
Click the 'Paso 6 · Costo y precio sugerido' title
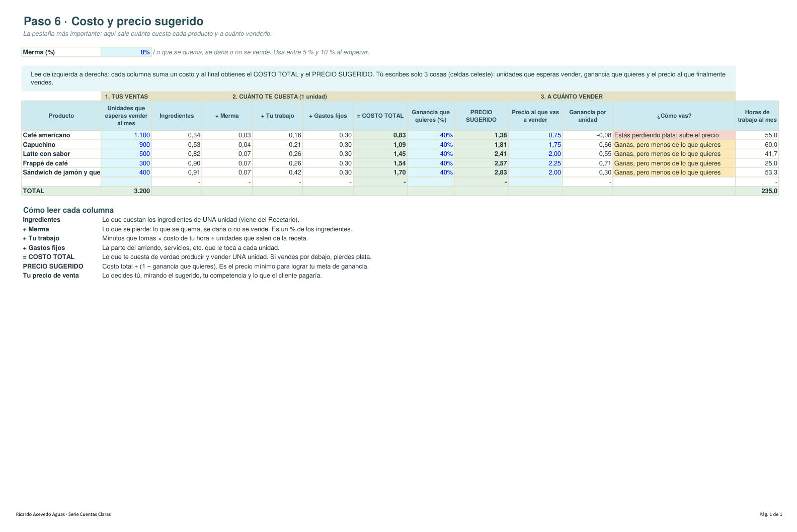pos(114,21)
